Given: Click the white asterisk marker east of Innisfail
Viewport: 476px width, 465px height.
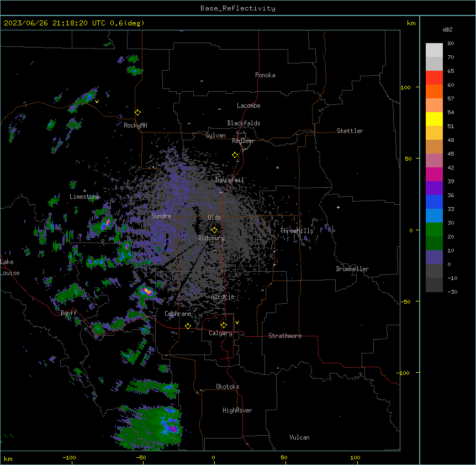Looking at the screenshot, I should (277, 167).
